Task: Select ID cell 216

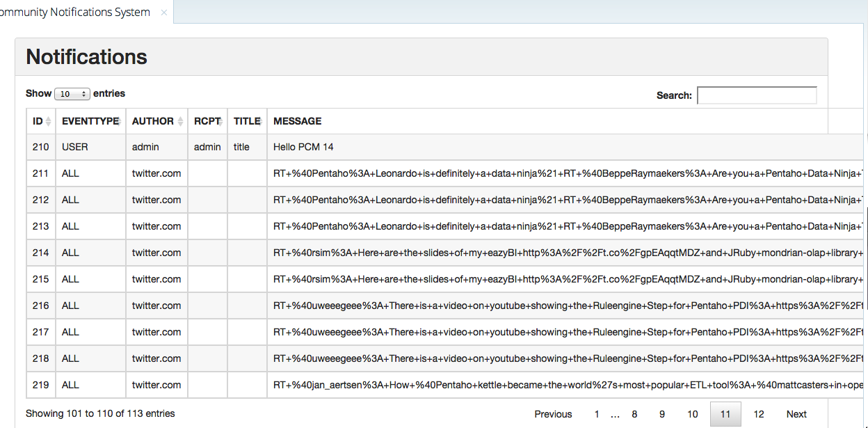Action: pos(41,306)
